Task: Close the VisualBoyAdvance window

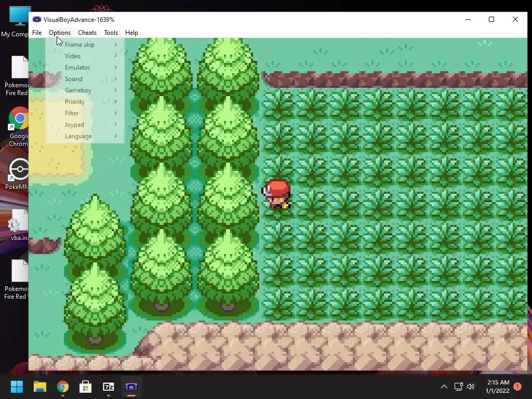Action: (x=515, y=19)
